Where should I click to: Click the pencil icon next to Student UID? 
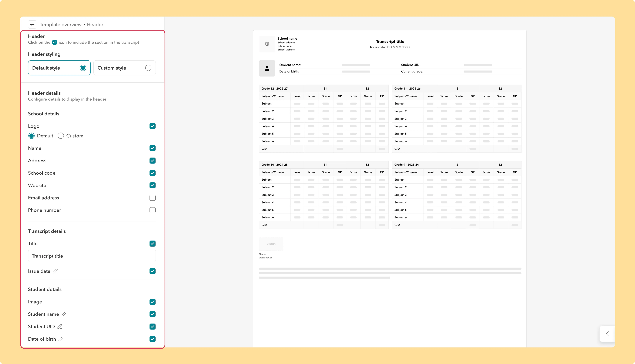[60, 327]
